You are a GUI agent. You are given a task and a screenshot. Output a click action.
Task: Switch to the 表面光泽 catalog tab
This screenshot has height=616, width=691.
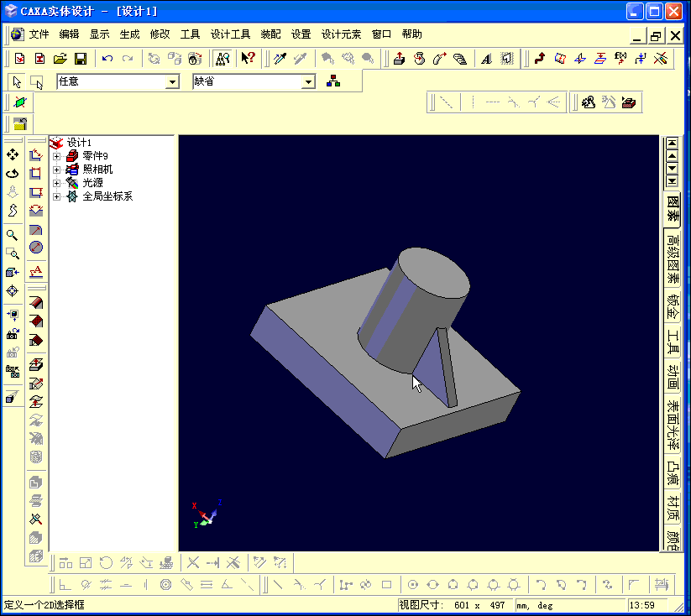tap(673, 425)
